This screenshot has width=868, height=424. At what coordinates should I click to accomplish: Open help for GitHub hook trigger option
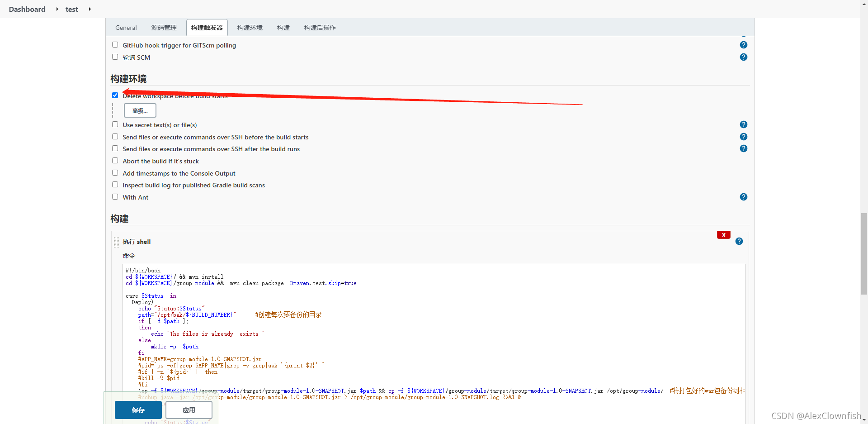[x=743, y=45]
